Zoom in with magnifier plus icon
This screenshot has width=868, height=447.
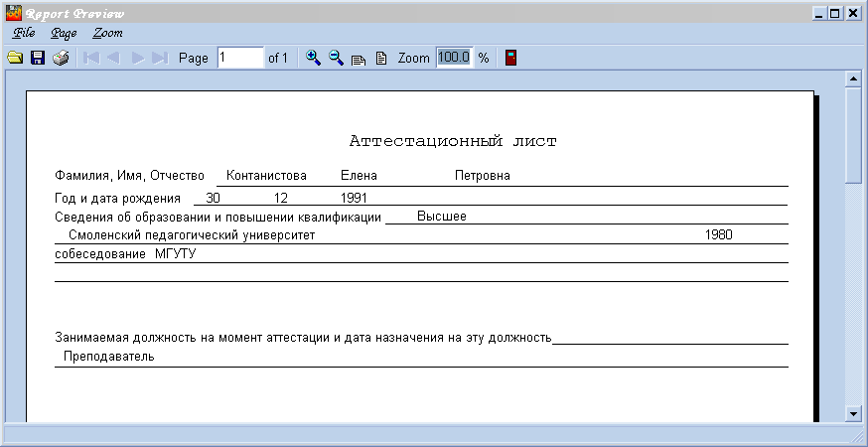point(313,58)
